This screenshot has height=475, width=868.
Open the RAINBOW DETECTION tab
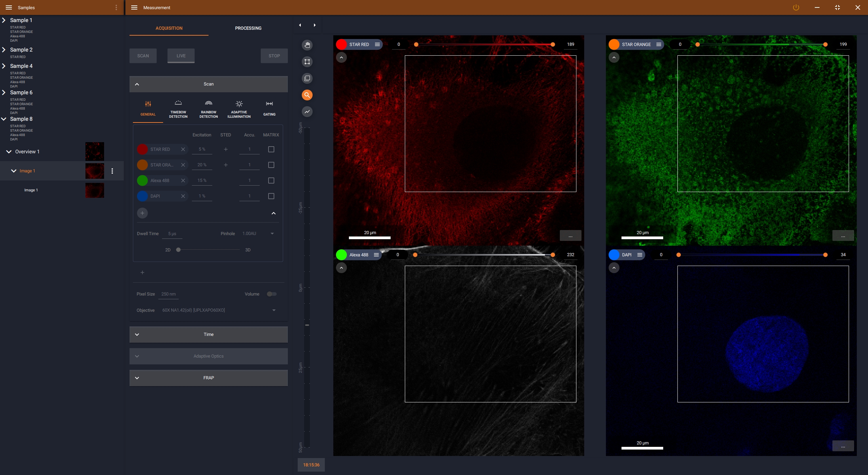(x=209, y=109)
